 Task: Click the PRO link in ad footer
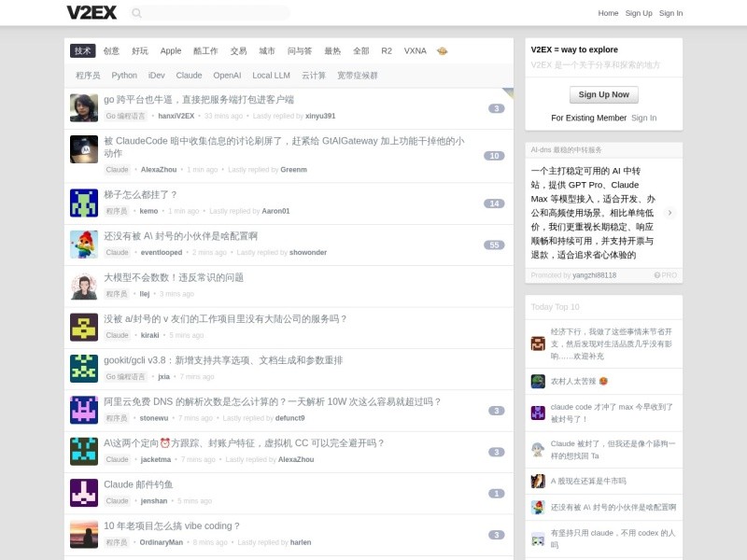click(666, 275)
